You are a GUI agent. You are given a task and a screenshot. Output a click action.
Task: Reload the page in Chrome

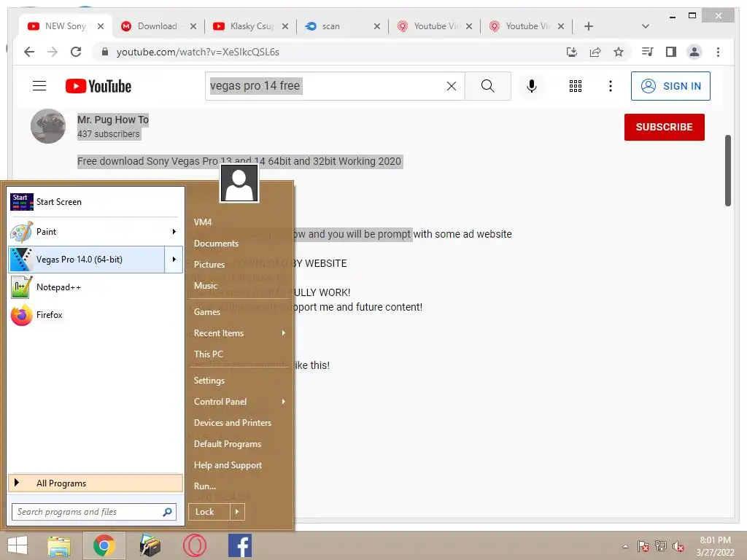coord(76,52)
